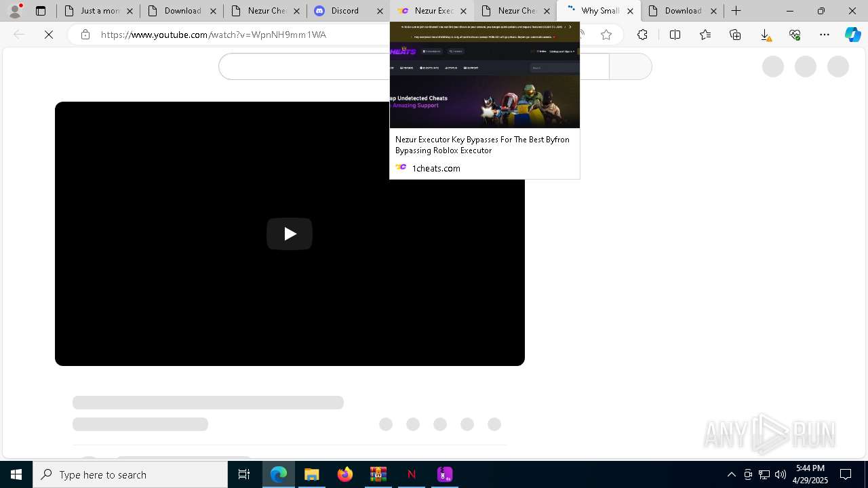Open the purple app on taskbar
The image size is (868, 488).
(445, 474)
